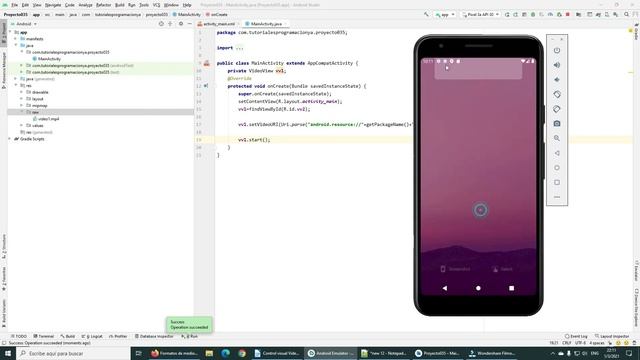Click the Make Project hammer icon

[x=426, y=14]
